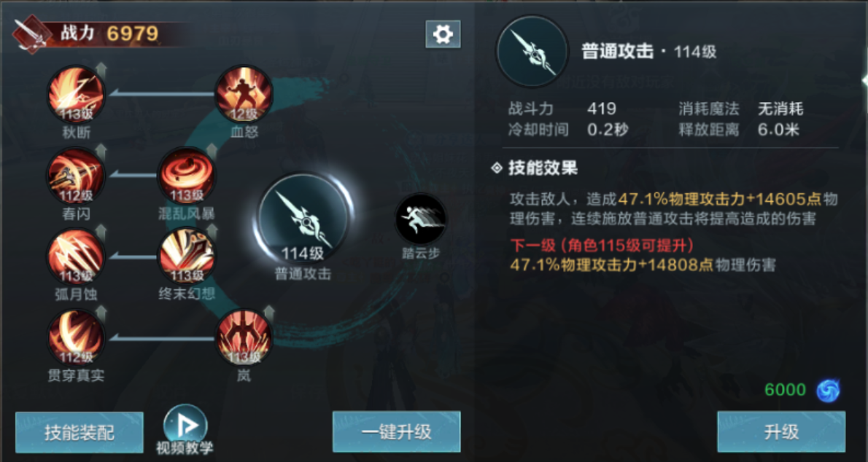Screen dimensions: 868x462
Task: Select the 岚 skill icon
Action: coord(244,338)
